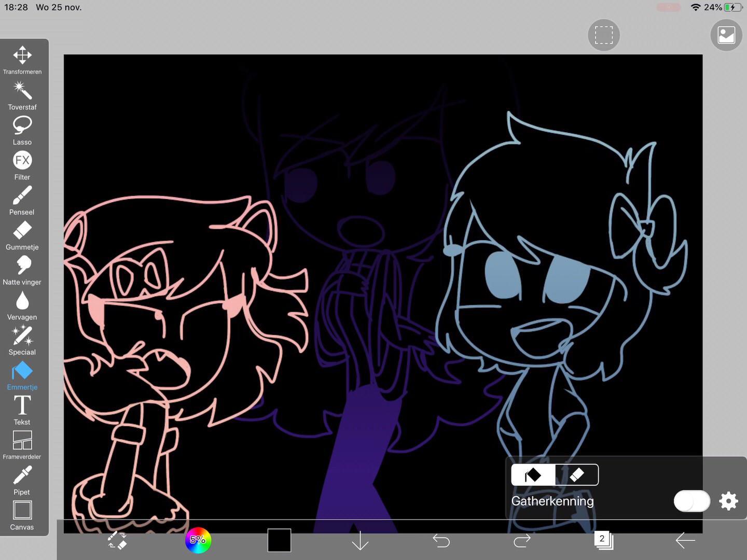Redo the last undone action
The height and width of the screenshot is (560, 747).
click(522, 540)
